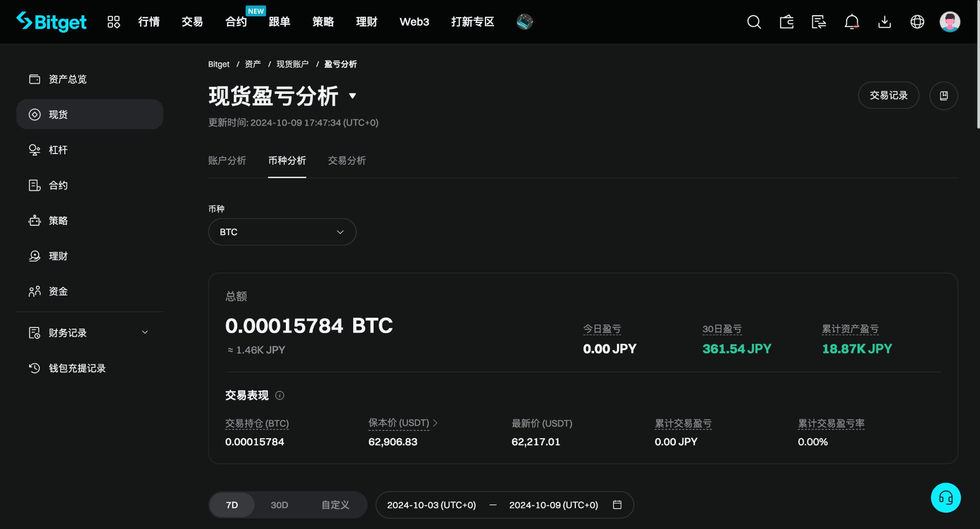Viewport: 980px width, 529px height.
Task: Click the 策略 robot icon in sidebar
Action: pyautogui.click(x=35, y=220)
